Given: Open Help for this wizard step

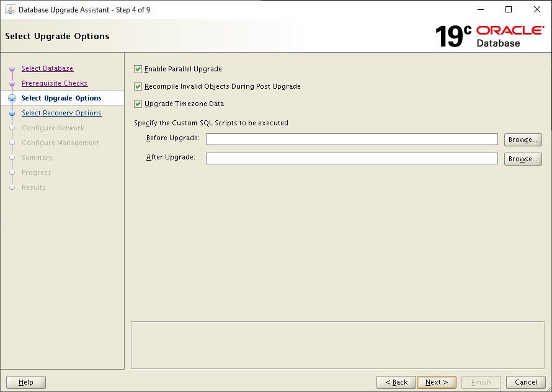Looking at the screenshot, I should click(25, 382).
